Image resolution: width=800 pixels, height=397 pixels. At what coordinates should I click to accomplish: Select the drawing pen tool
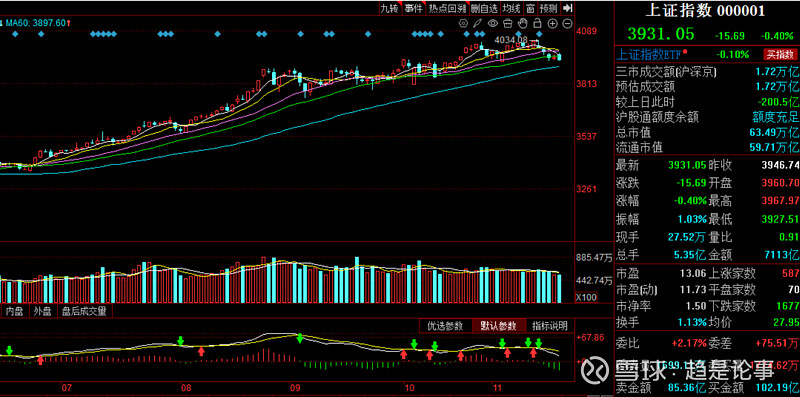pyautogui.click(x=478, y=23)
